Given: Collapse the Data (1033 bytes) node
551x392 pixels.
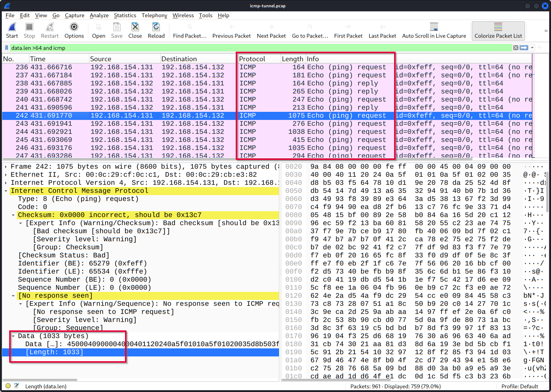Looking at the screenshot, I should [13, 336].
